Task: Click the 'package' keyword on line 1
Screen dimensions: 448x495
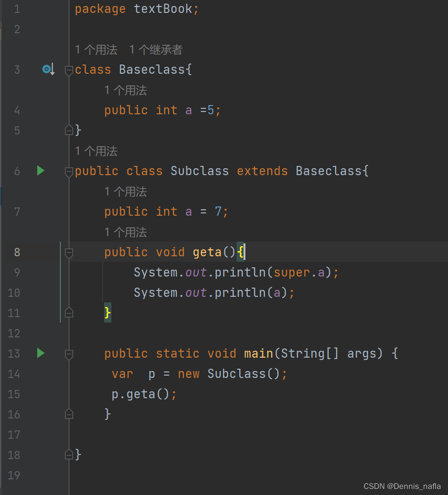Action: [100, 9]
